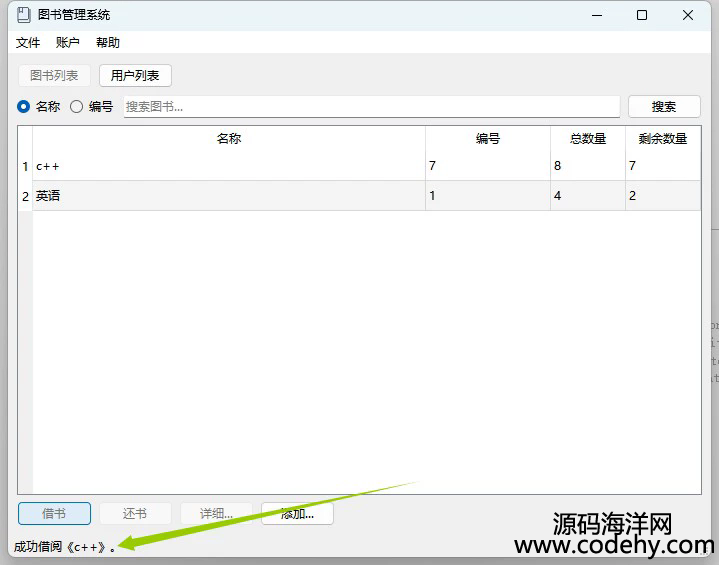The height and width of the screenshot is (565, 719).
Task: Sort by the 剩余数量 column header
Action: pos(663,138)
